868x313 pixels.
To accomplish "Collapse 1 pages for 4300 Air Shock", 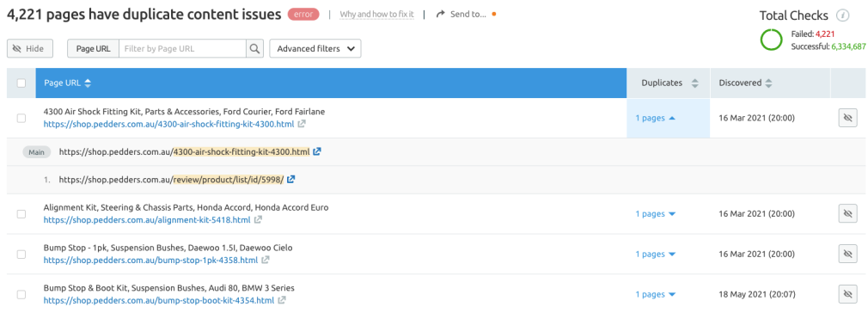I will point(656,118).
